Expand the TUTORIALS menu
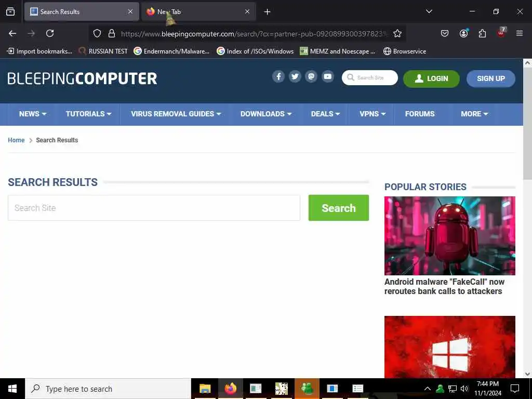 [88, 114]
